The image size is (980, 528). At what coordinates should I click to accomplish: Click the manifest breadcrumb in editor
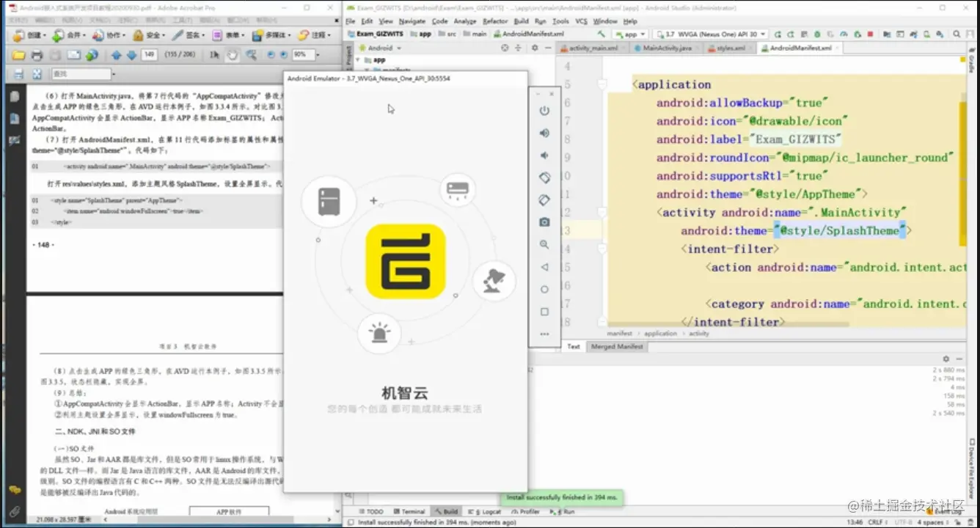[620, 334]
